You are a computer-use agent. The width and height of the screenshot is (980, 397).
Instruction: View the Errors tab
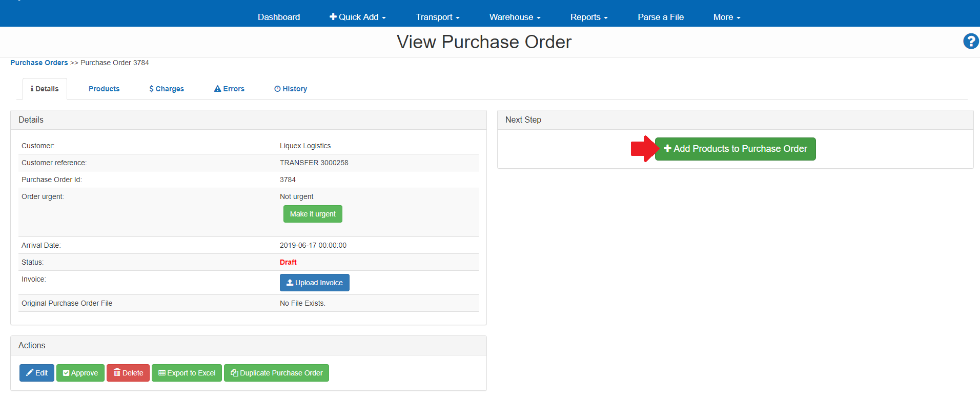[229, 89]
